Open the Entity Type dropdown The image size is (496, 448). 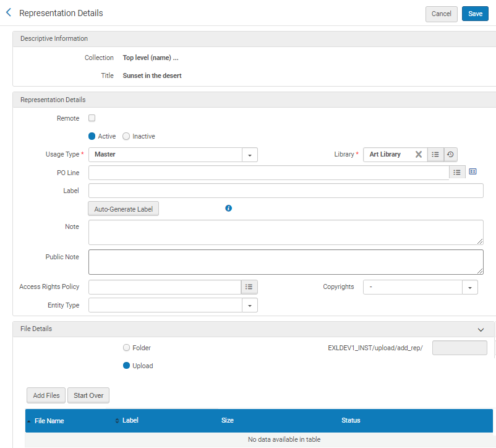tap(249, 305)
